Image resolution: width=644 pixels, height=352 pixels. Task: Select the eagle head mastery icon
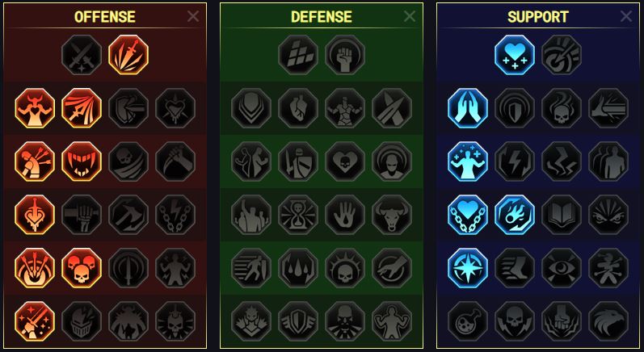pyautogui.click(x=608, y=321)
